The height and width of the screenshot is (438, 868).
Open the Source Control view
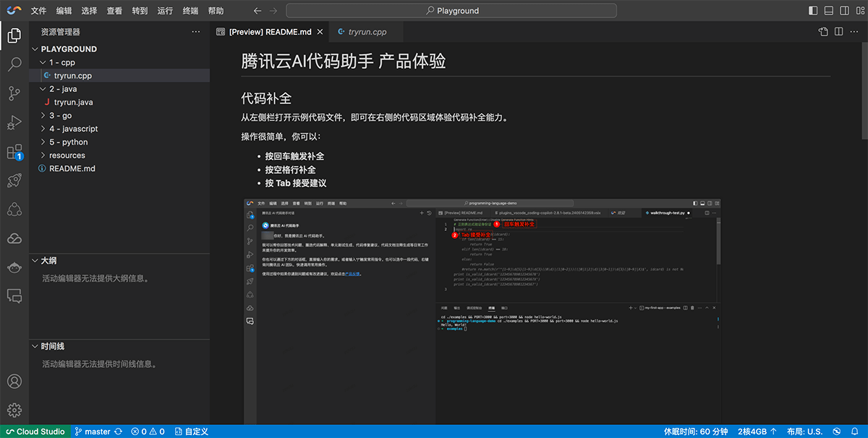click(14, 93)
